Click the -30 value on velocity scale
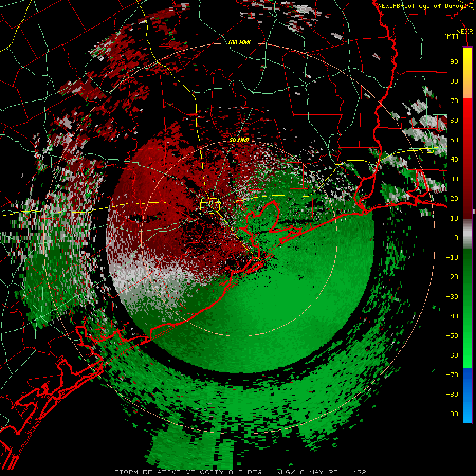The width and height of the screenshot is (476, 476). point(452,297)
